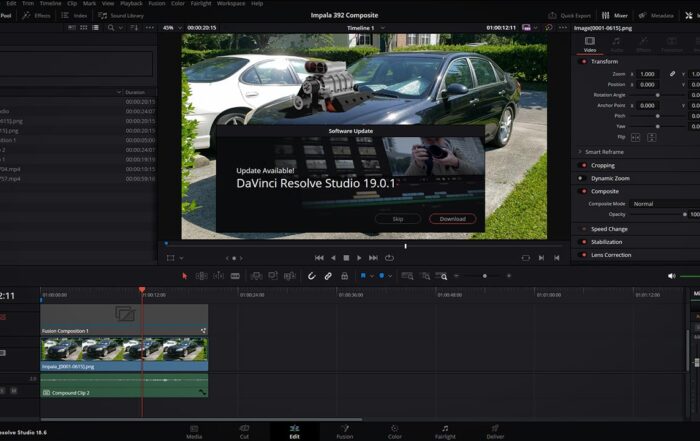Viewport: 700px width, 441px height.
Task: Jump to first frame in viewer
Action: point(319,258)
